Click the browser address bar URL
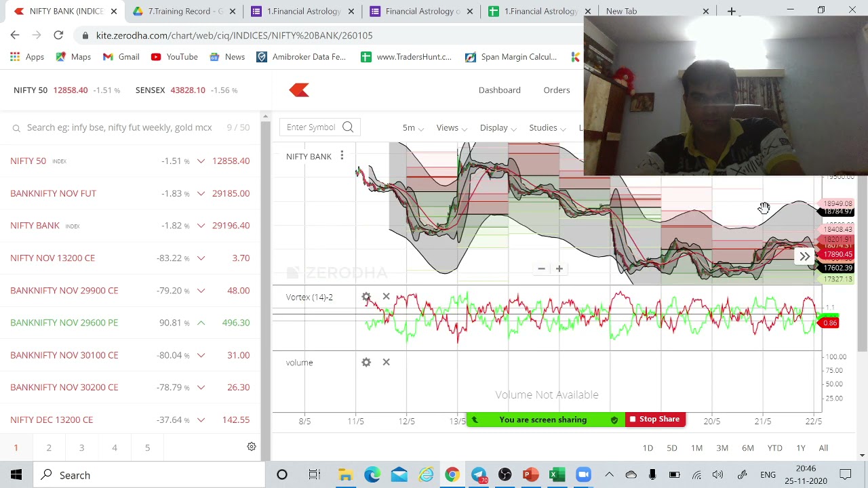The image size is (868, 488). (x=234, y=35)
